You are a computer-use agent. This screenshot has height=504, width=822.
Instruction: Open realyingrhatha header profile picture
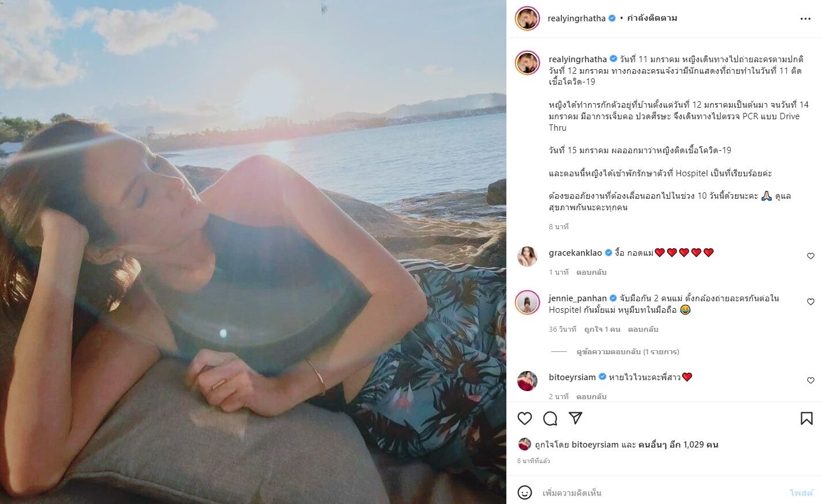527,18
